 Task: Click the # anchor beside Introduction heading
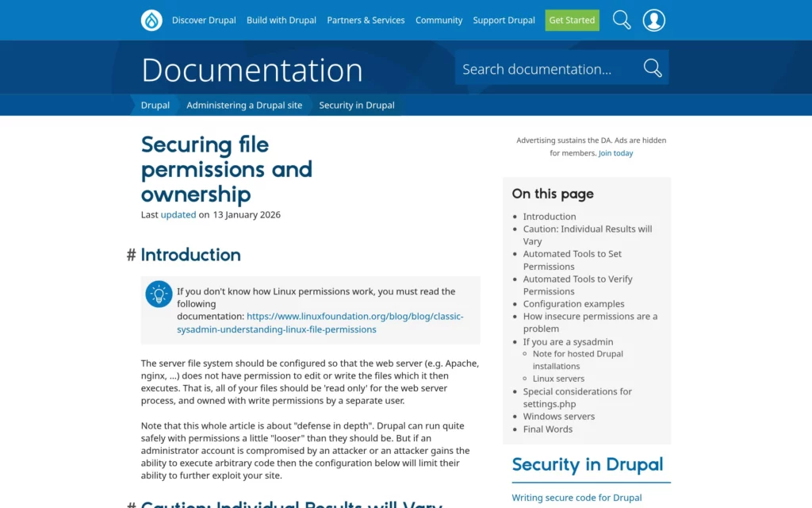pos(131,255)
